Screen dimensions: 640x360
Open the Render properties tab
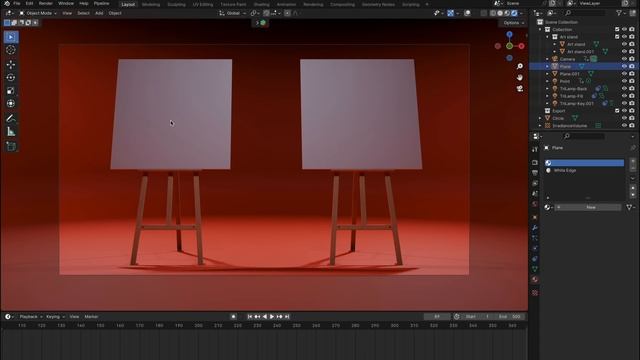click(x=535, y=162)
